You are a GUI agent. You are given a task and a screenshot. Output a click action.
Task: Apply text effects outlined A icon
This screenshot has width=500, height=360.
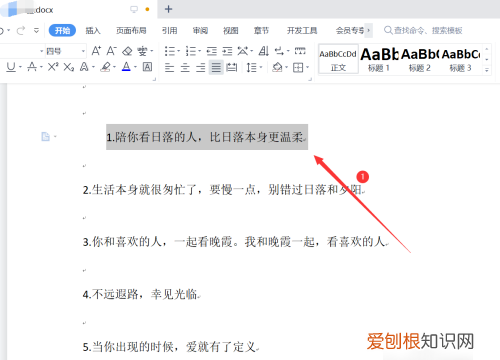click(x=84, y=67)
